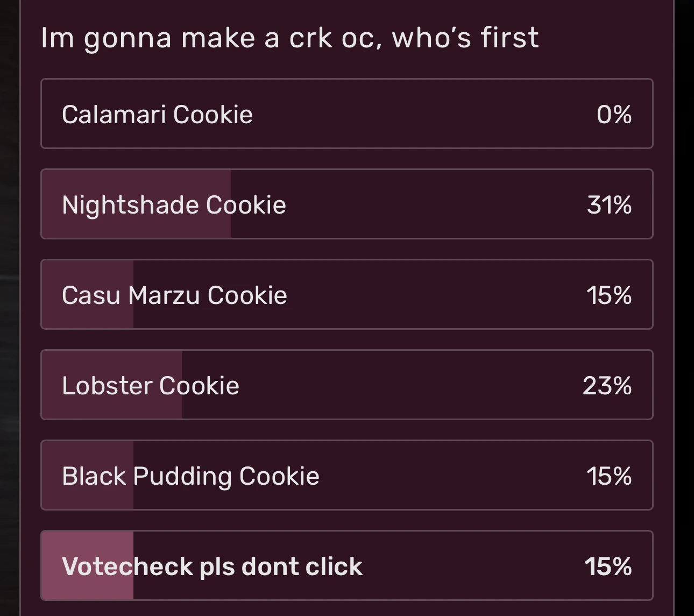Click the 'Votecheck pls dont click' option

(x=346, y=565)
